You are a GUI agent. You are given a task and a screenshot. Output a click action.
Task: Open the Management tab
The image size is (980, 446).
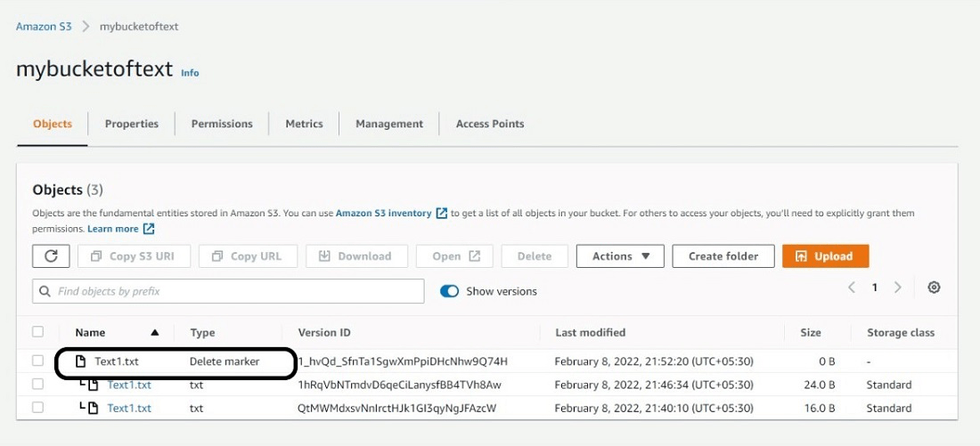click(x=389, y=124)
